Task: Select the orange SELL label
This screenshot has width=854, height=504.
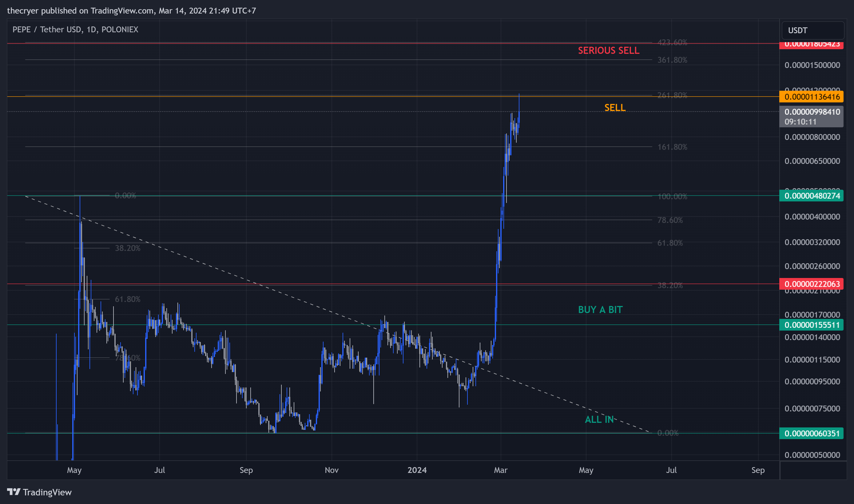Action: click(615, 107)
